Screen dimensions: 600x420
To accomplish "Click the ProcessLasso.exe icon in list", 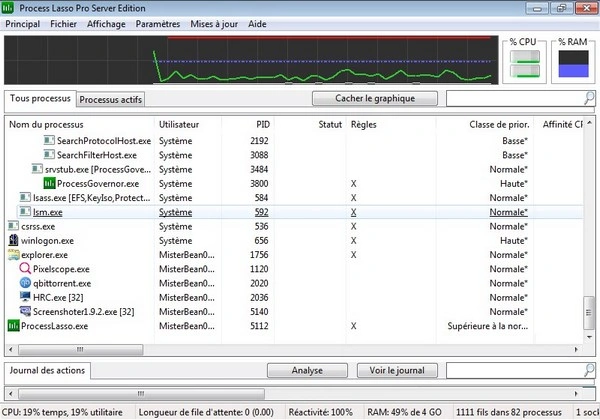I will 14,326.
